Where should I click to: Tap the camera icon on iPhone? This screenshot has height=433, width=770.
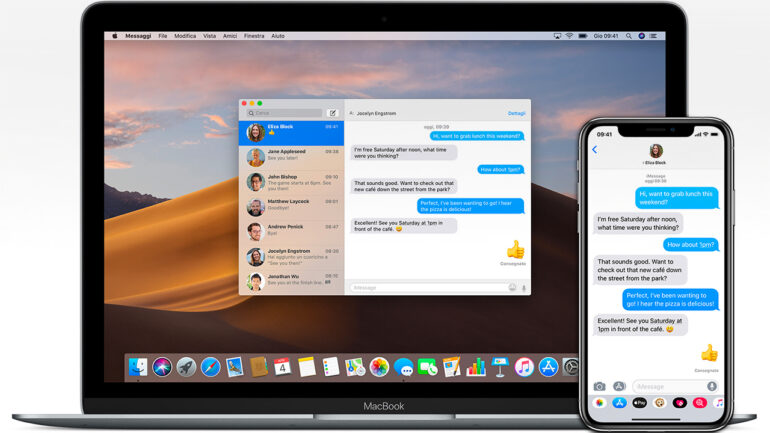point(599,386)
